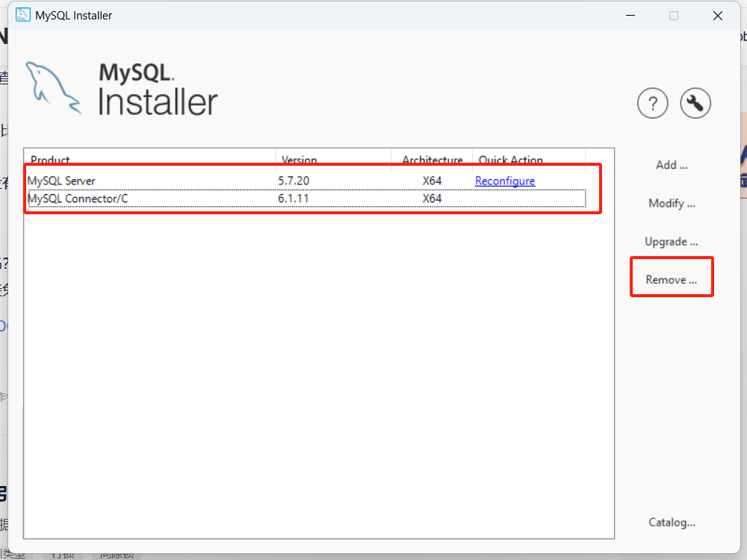Image resolution: width=747 pixels, height=560 pixels.
Task: Click the MySQL Installer window title text
Action: [x=72, y=15]
